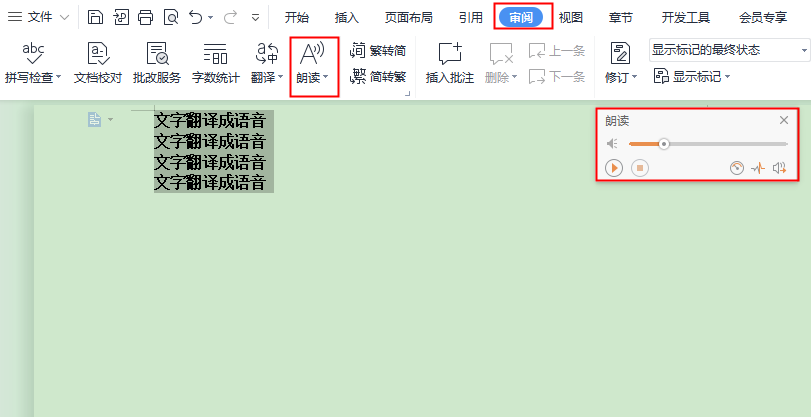
Task: Open the 会员专享 tab
Action: click(x=763, y=18)
